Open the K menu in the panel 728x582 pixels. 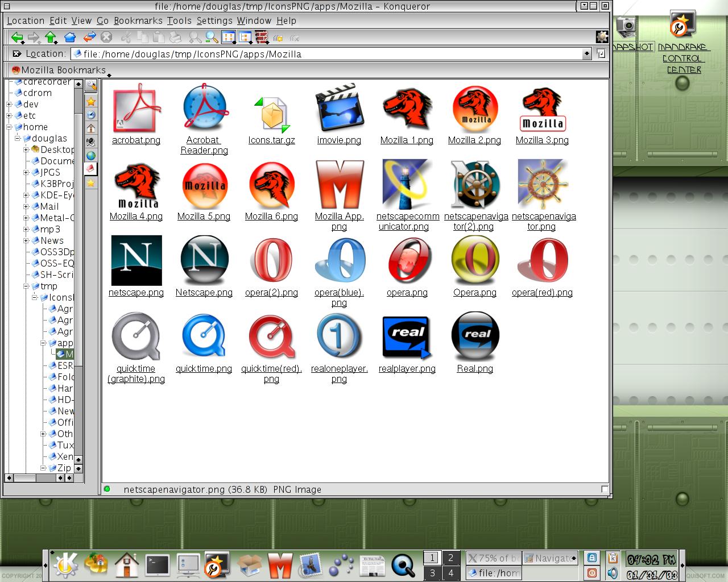(x=65, y=564)
